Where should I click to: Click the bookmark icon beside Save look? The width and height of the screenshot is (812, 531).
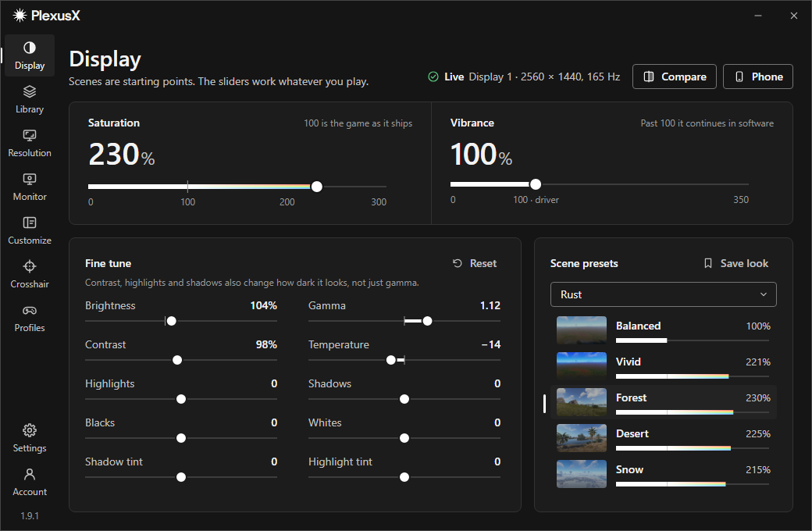(708, 263)
